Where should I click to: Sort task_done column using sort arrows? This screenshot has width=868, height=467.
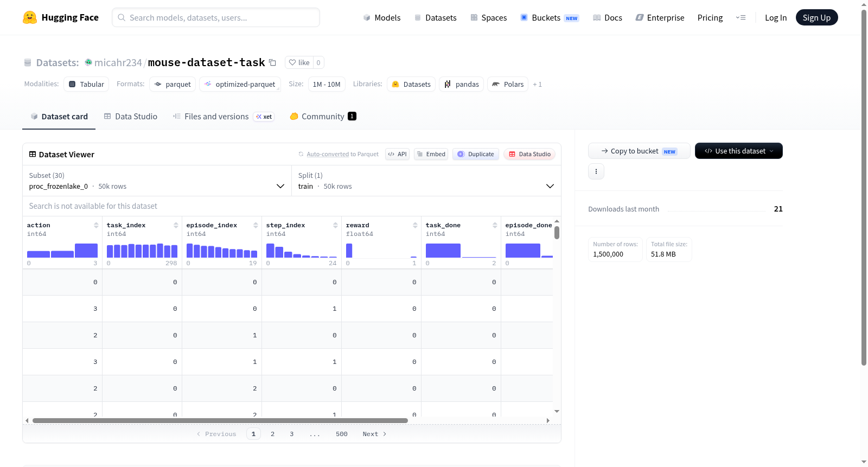tap(495, 225)
